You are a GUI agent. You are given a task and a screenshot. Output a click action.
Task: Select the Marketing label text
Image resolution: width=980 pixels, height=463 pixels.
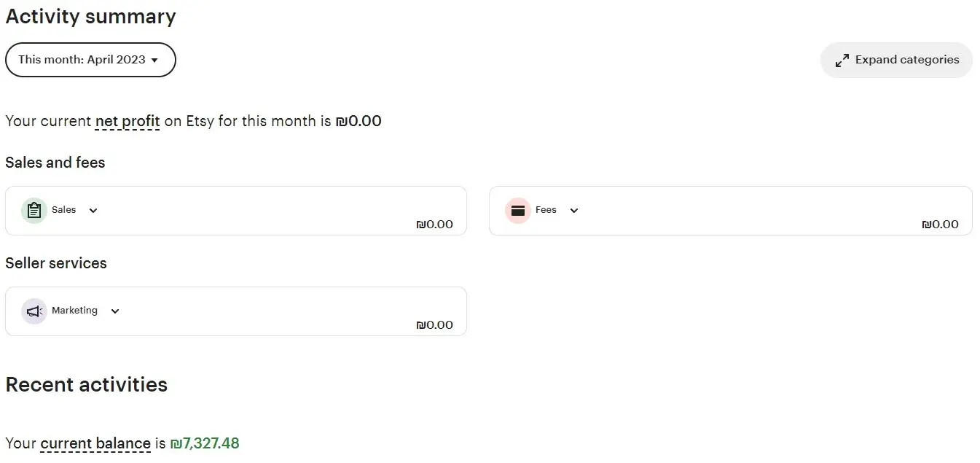74,311
